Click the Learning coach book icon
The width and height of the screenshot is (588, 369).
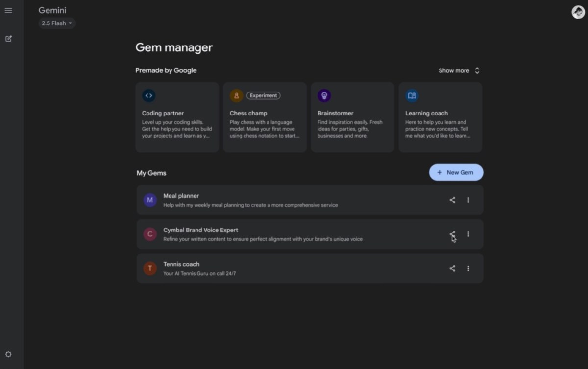(412, 95)
